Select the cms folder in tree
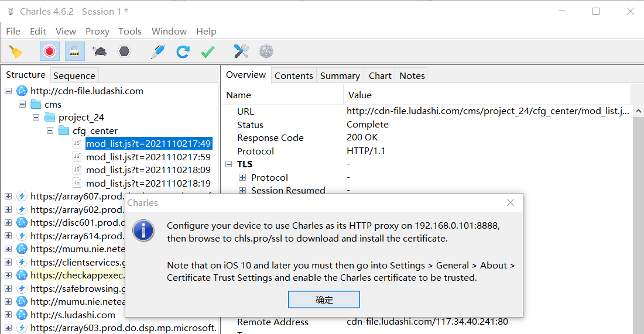This screenshot has height=334, width=644. pos(53,105)
